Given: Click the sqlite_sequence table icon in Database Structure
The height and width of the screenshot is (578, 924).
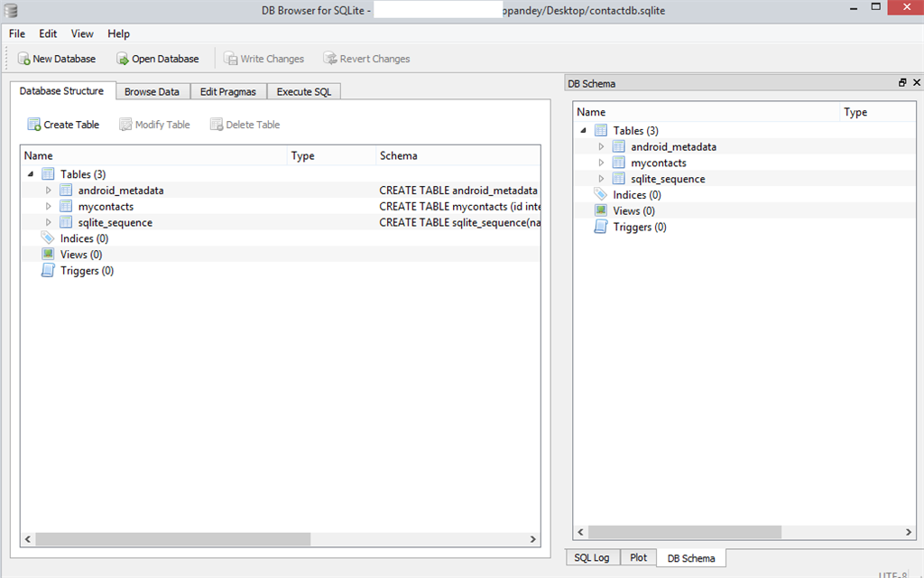Looking at the screenshot, I should tap(66, 222).
